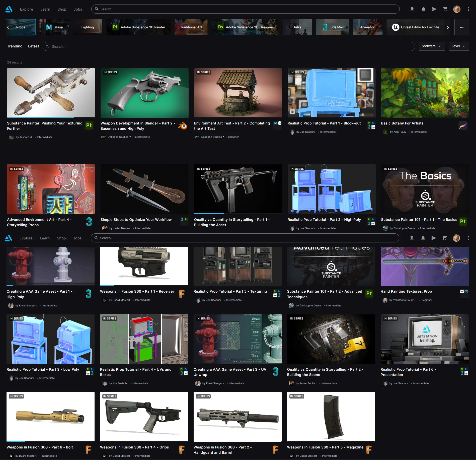
Task: Click Yekaterina Boury's author avatar
Action: pyautogui.click(x=385, y=300)
